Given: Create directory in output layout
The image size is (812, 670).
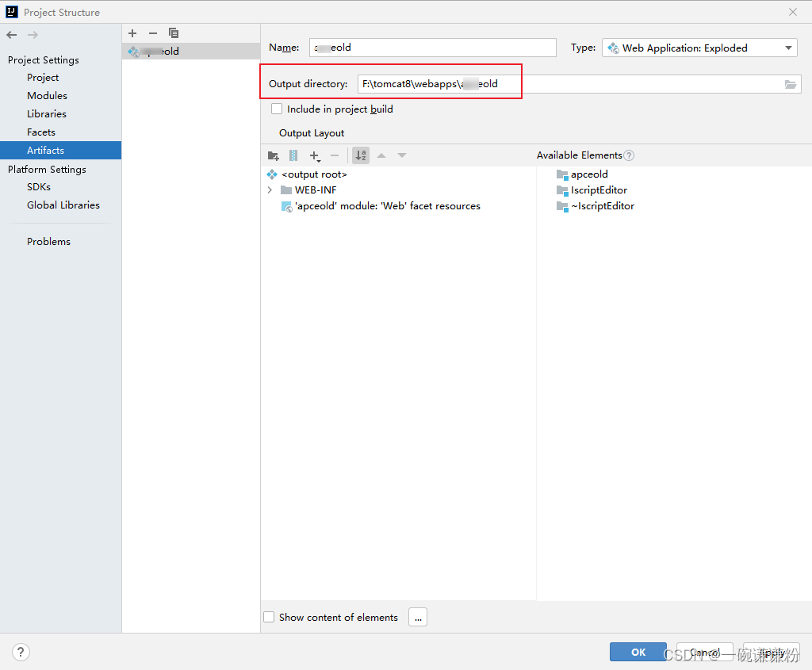Looking at the screenshot, I should pos(274,155).
